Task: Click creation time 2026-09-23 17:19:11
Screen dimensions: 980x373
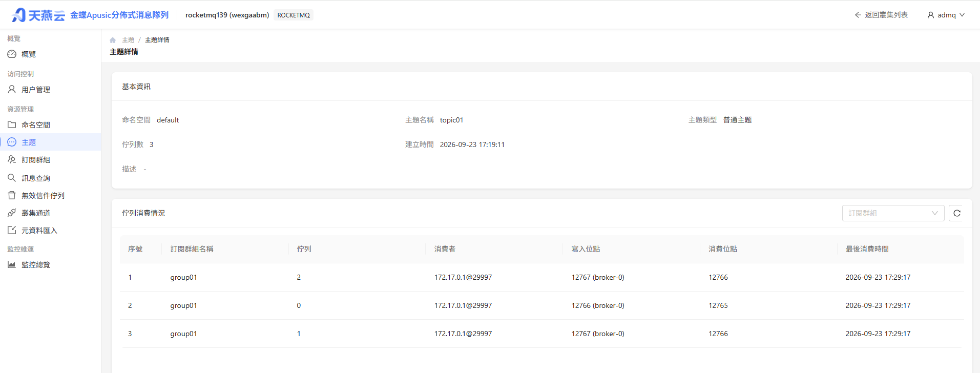Action: [x=472, y=144]
